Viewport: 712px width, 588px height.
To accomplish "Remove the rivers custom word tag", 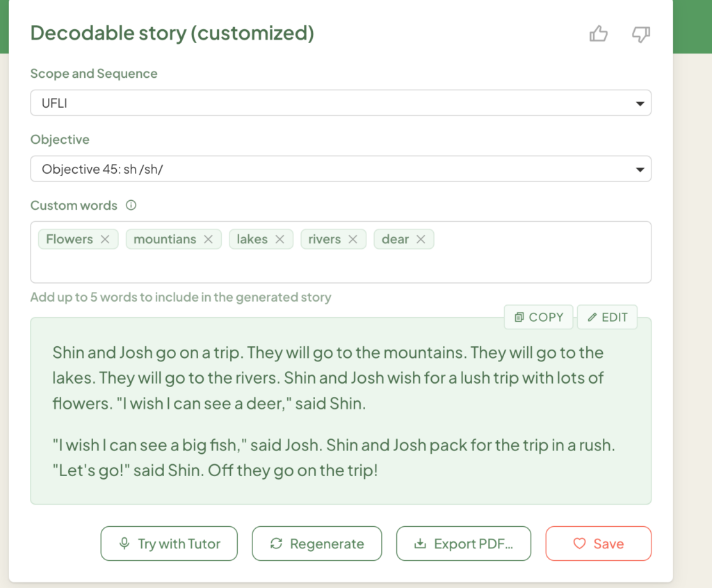I will point(353,239).
